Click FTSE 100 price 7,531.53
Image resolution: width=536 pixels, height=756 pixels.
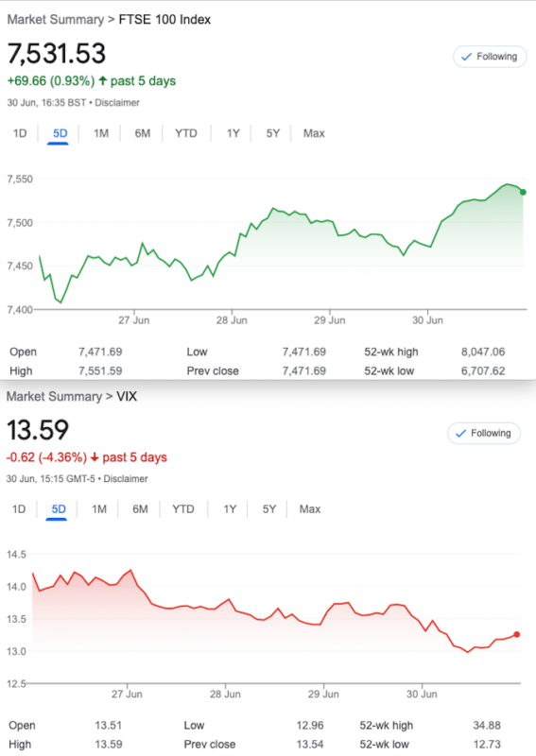tap(57, 53)
